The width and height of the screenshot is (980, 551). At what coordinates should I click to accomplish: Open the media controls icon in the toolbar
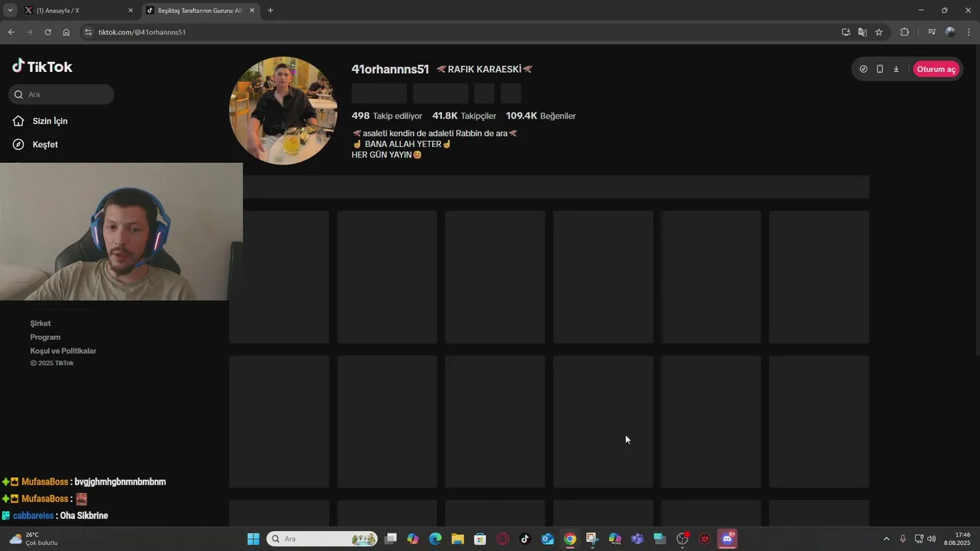pos(931,32)
